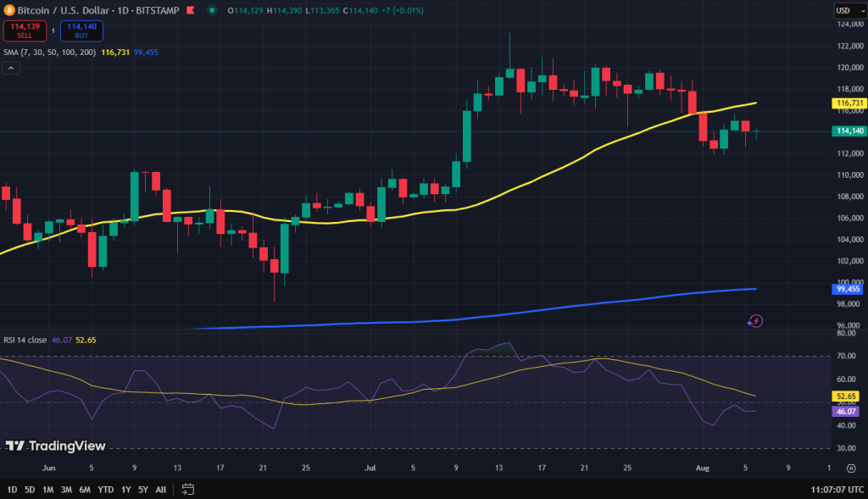Screen dimensions: 868x499
Task: Click the yellow 116,731 price axis label
Action: tap(849, 103)
